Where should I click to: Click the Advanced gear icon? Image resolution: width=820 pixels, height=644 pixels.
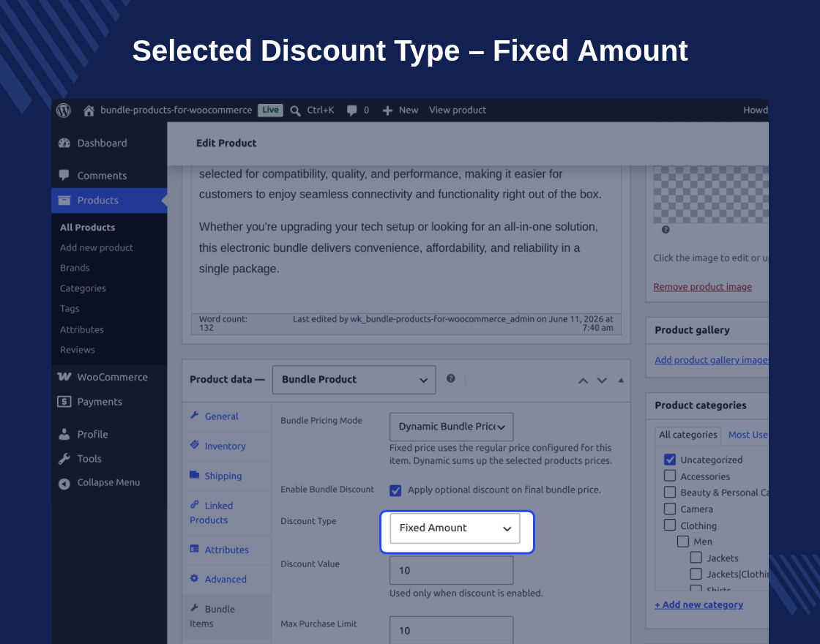click(195, 578)
